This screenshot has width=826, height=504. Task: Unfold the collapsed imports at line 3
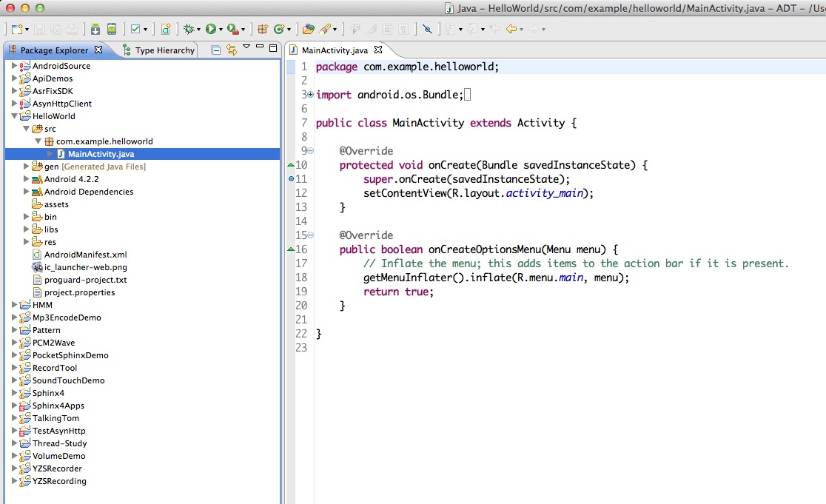pyautogui.click(x=310, y=95)
